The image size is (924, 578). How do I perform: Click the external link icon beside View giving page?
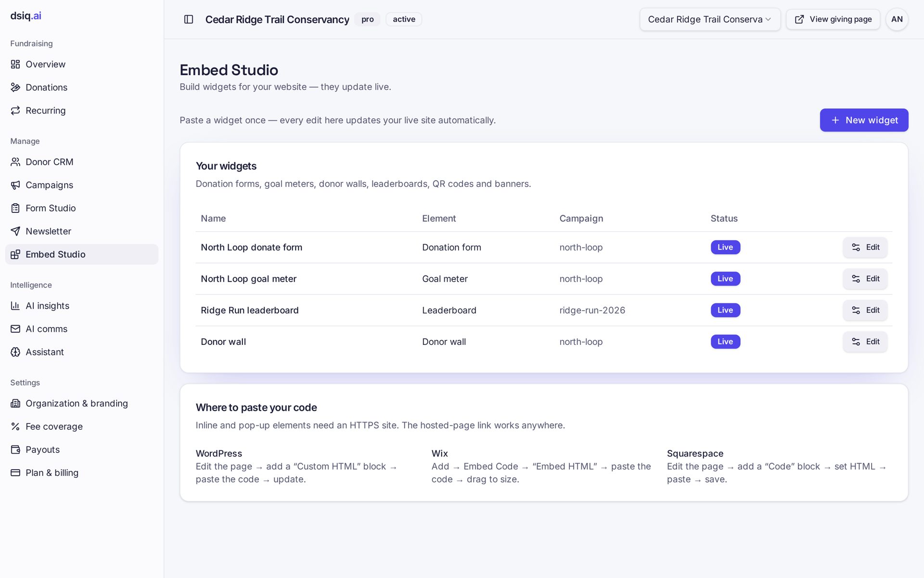(x=799, y=19)
